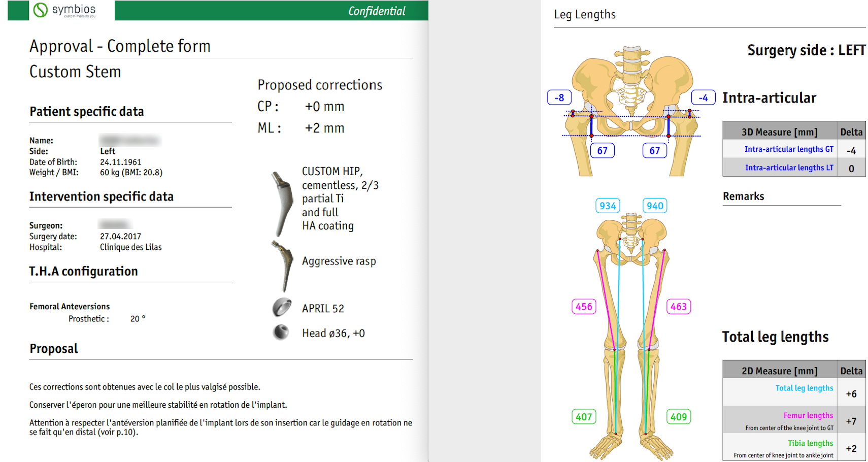This screenshot has width=868, height=462.
Task: Click the 940 total leg length label
Action: coord(654,206)
